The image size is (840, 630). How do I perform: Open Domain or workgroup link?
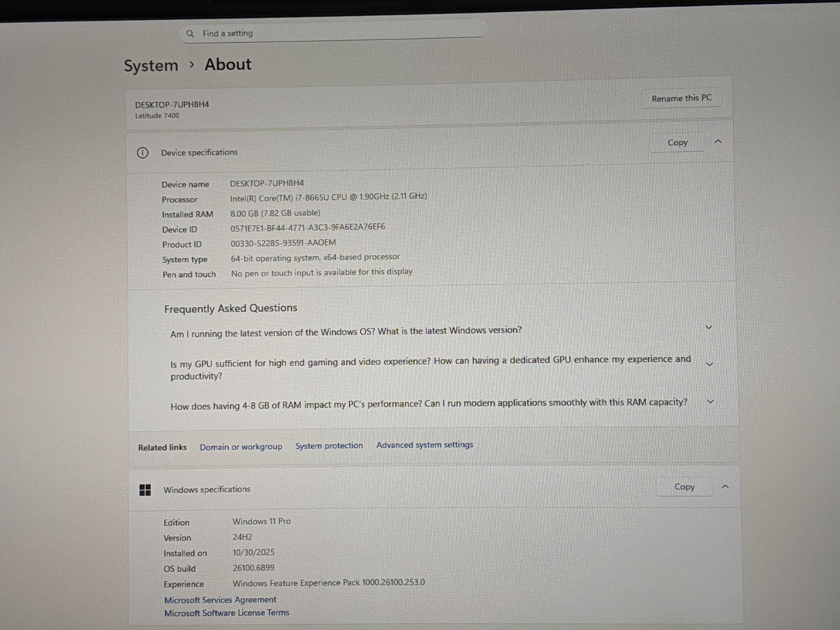point(240,447)
